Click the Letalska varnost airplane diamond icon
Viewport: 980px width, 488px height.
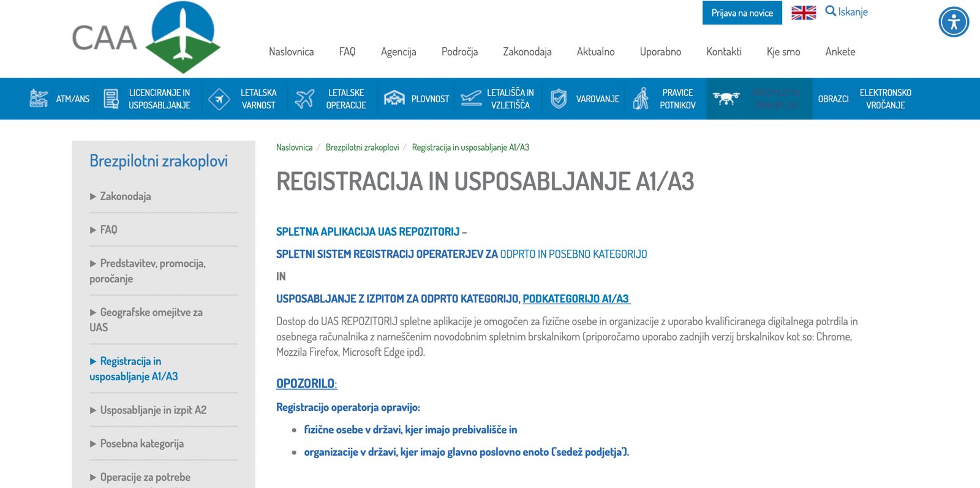(219, 99)
